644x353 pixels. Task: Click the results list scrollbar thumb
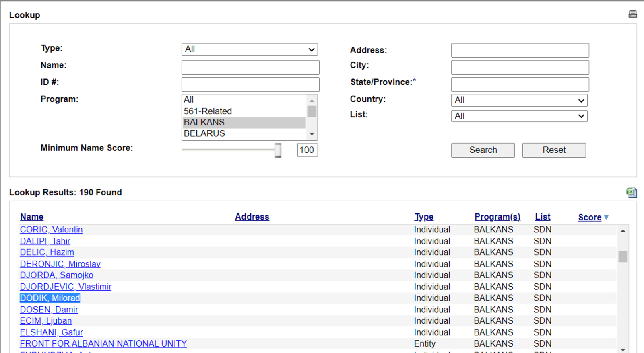pos(623,256)
